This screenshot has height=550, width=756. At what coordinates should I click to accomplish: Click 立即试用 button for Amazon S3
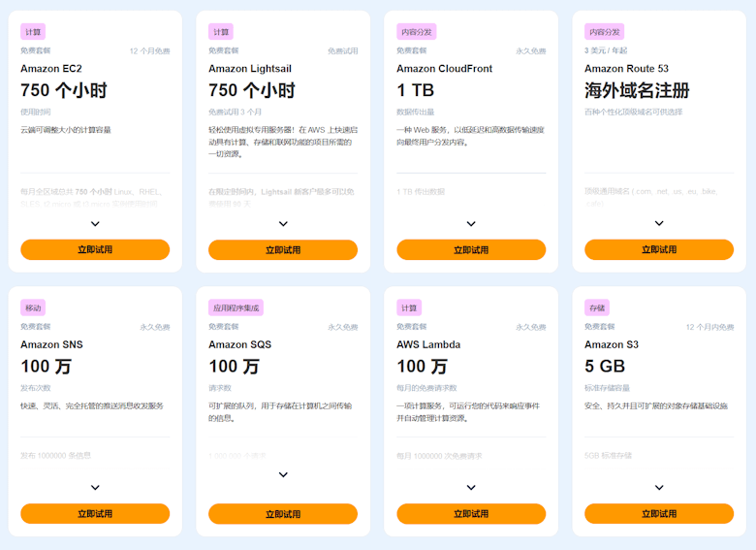pos(659,513)
